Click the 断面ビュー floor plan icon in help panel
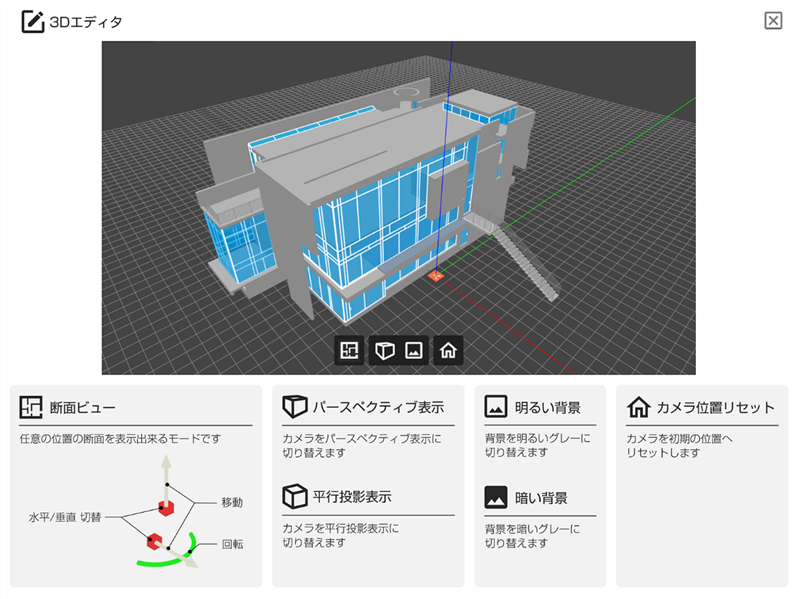Screen dimensions: 800x599 (31, 408)
